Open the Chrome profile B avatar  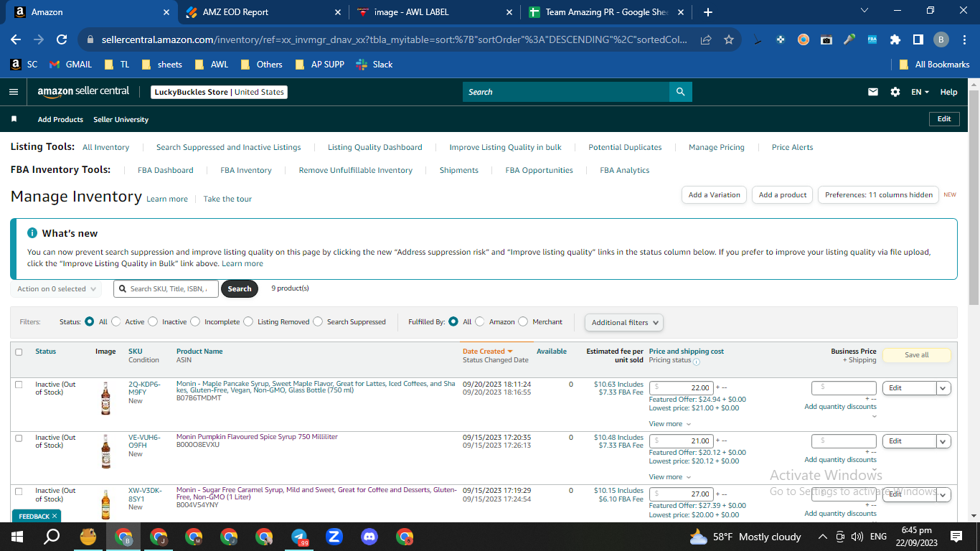click(x=941, y=39)
